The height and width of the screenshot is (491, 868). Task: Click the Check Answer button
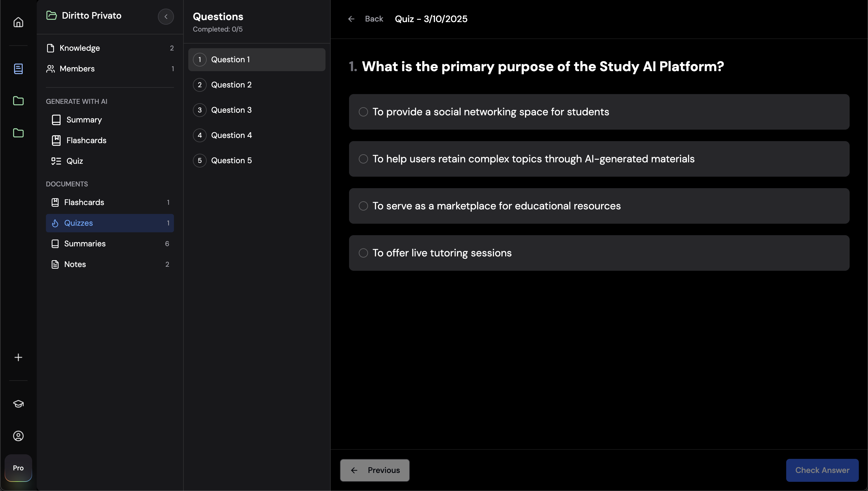tap(822, 470)
